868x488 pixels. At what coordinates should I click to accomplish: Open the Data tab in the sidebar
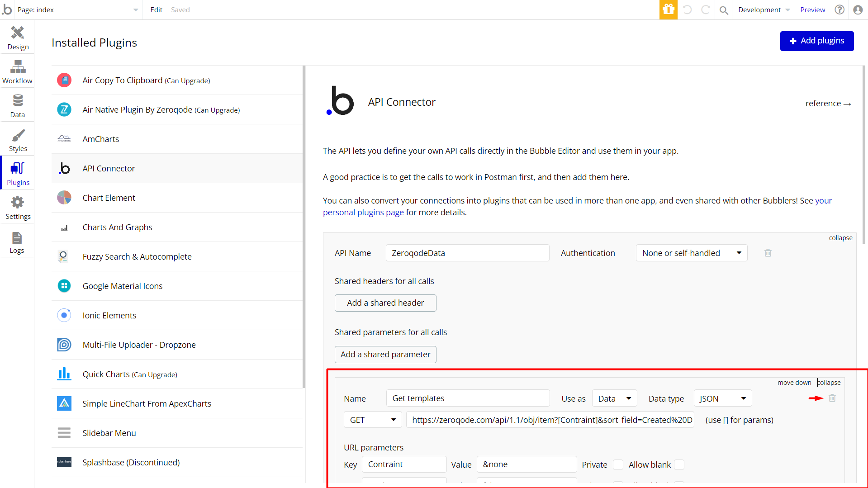(17, 105)
